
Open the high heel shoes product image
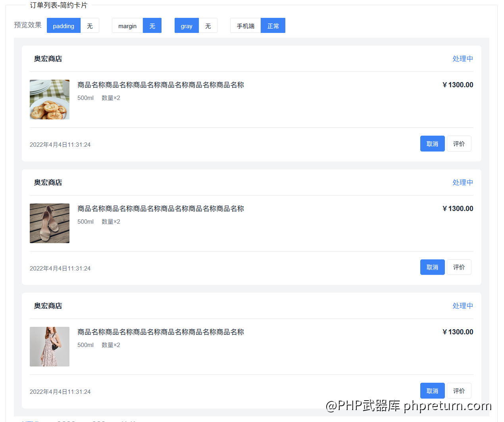point(50,223)
